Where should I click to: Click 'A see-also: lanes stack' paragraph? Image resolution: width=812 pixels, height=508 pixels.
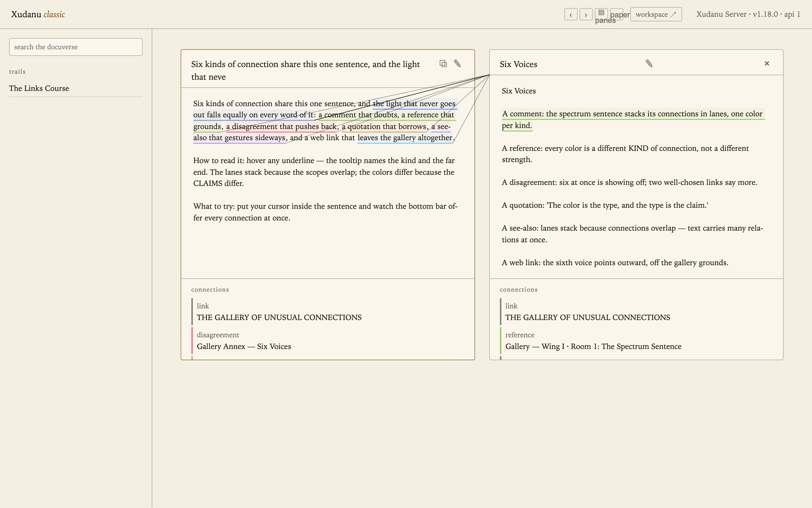633,234
